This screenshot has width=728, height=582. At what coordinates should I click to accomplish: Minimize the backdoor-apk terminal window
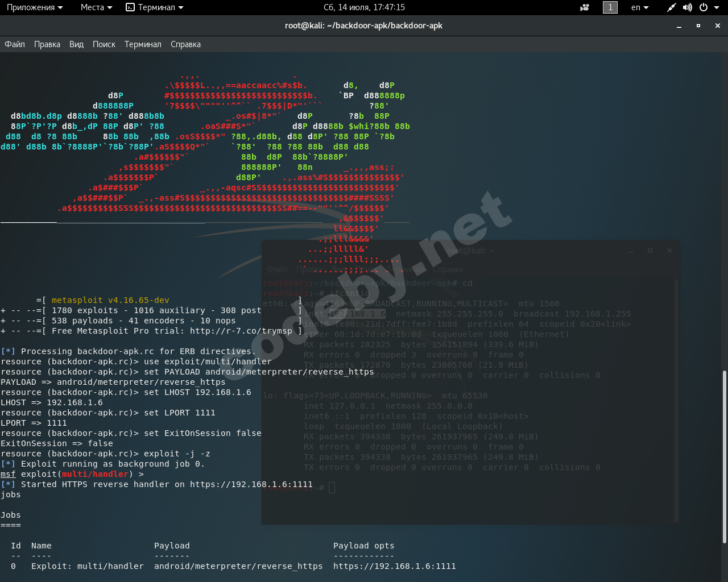click(679, 26)
